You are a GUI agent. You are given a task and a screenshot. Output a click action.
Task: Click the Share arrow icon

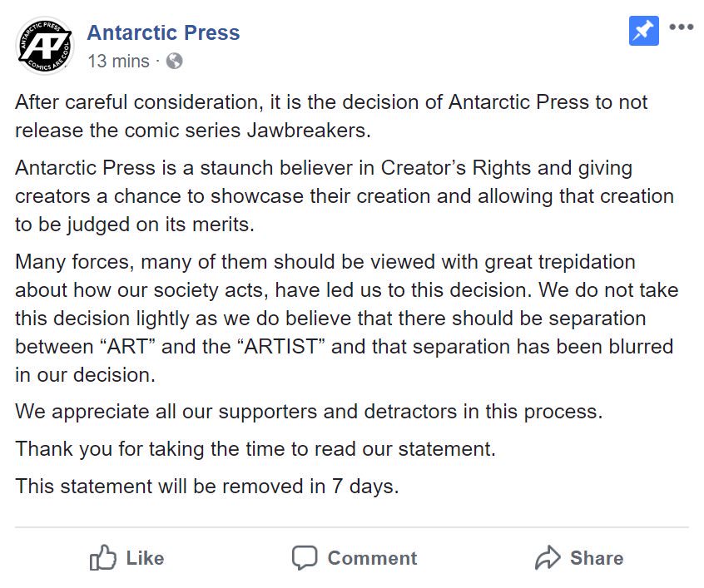coord(548,557)
